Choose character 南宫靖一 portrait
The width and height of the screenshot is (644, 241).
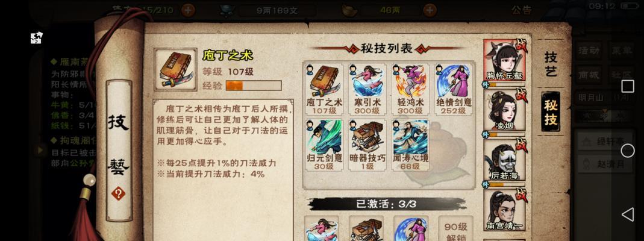pyautogui.click(x=505, y=210)
